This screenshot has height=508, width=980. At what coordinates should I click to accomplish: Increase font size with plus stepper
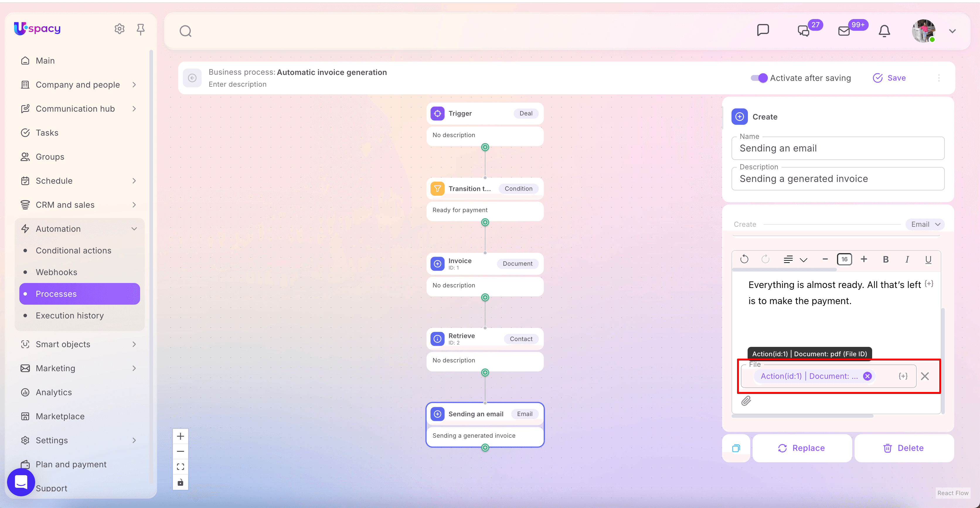click(864, 259)
